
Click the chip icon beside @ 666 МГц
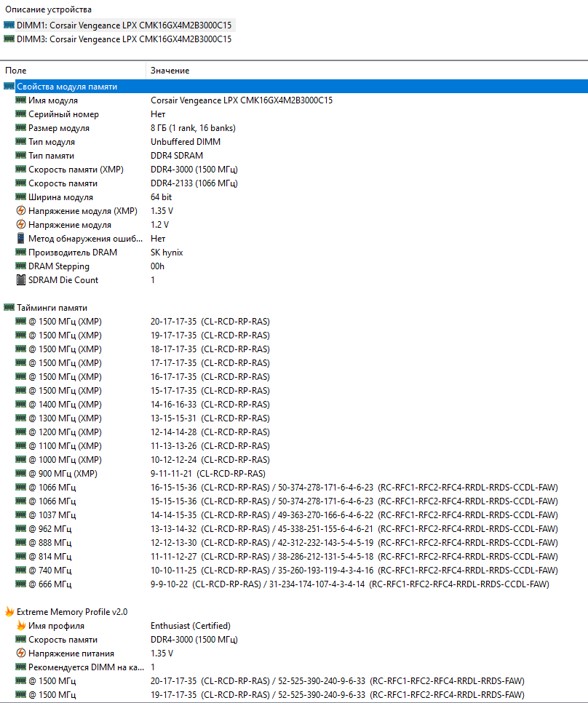point(20,584)
